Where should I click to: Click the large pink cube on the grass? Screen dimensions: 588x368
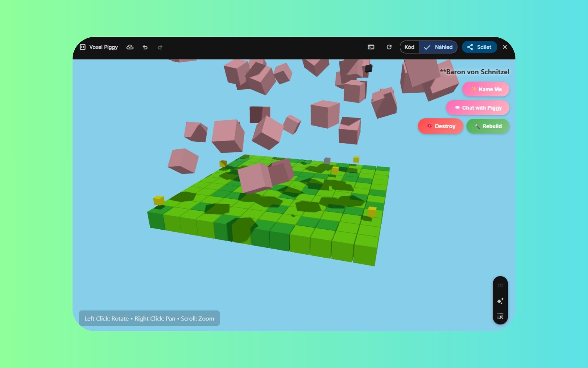[255, 178]
